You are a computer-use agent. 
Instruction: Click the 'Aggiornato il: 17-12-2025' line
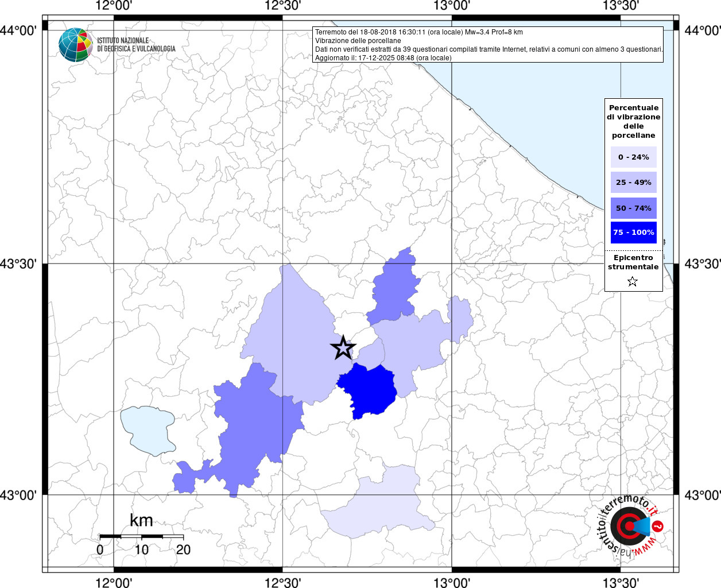383,58
